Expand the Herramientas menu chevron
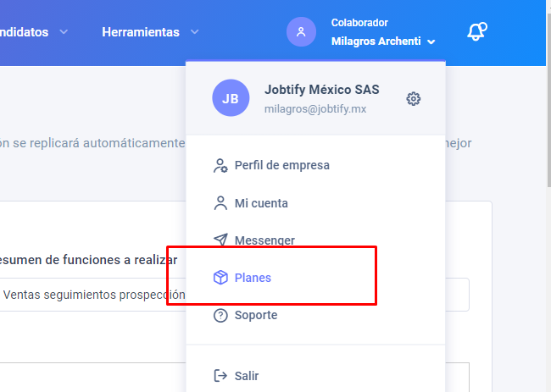The height and width of the screenshot is (392, 551). [x=194, y=32]
